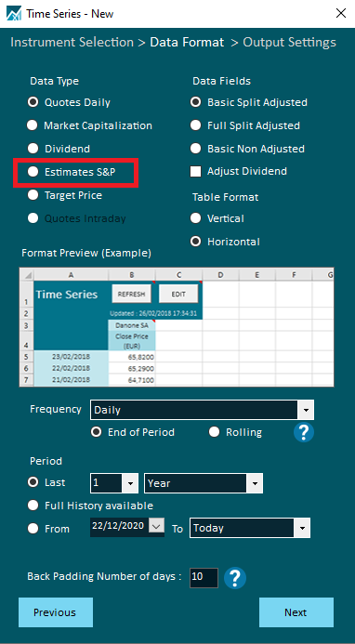Image resolution: width=355 pixels, height=644 pixels.
Task: Open the Last period number dropdown
Action: (130, 483)
